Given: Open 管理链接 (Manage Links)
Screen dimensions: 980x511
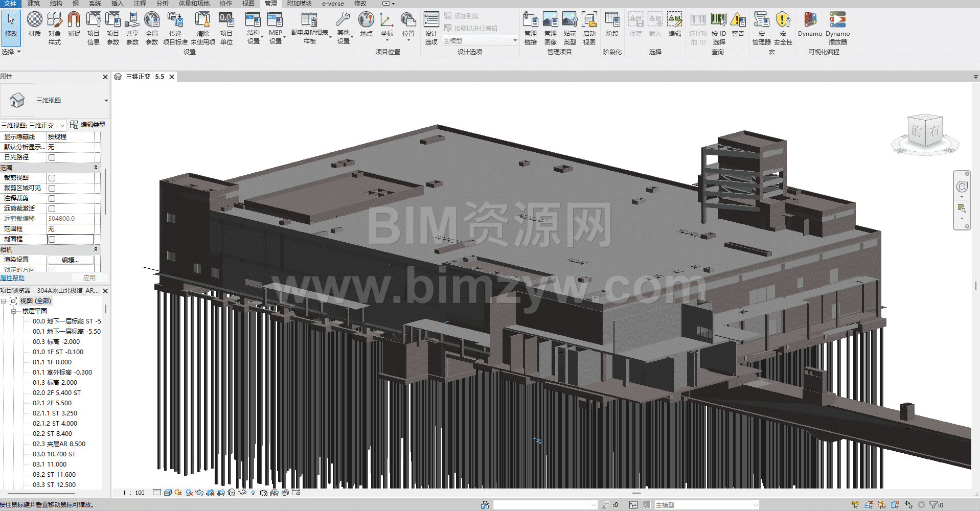Looking at the screenshot, I should click(x=531, y=28).
